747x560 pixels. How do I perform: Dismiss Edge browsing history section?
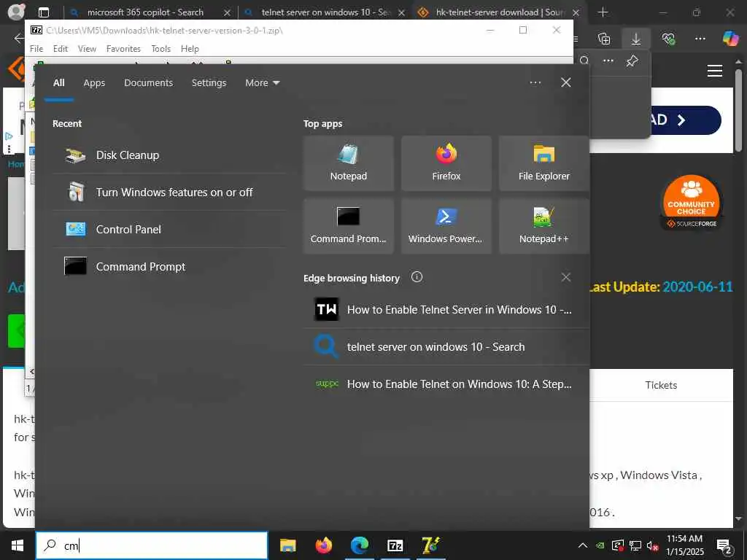tap(566, 277)
